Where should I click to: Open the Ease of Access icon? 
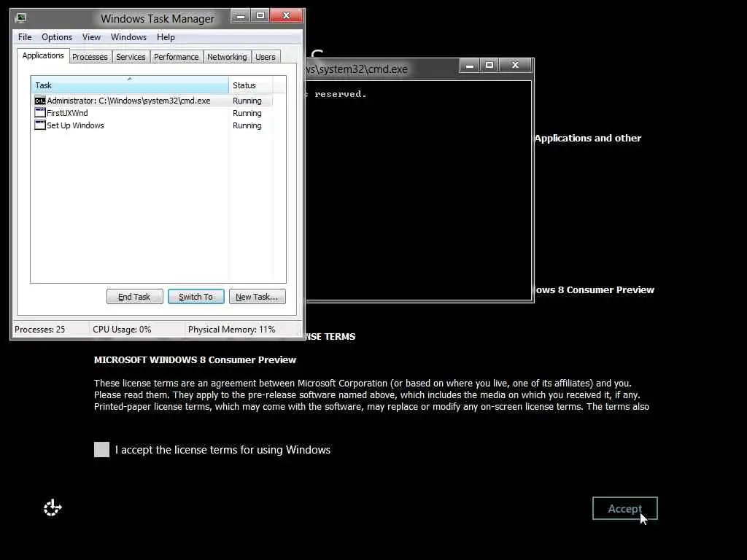pos(53,507)
